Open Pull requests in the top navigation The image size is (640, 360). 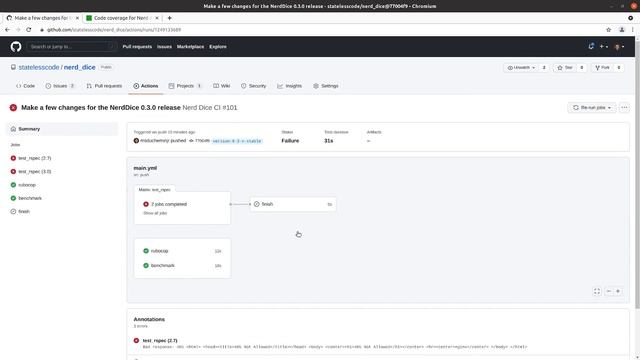(x=137, y=47)
